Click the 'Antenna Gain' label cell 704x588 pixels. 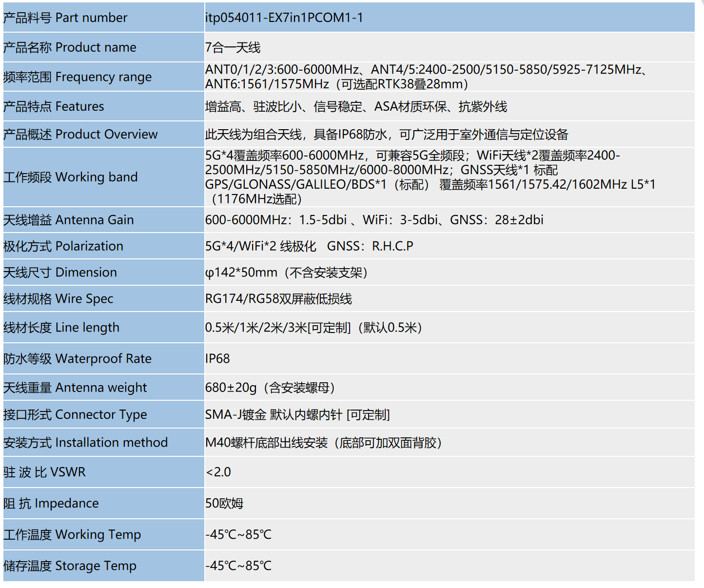(69, 220)
